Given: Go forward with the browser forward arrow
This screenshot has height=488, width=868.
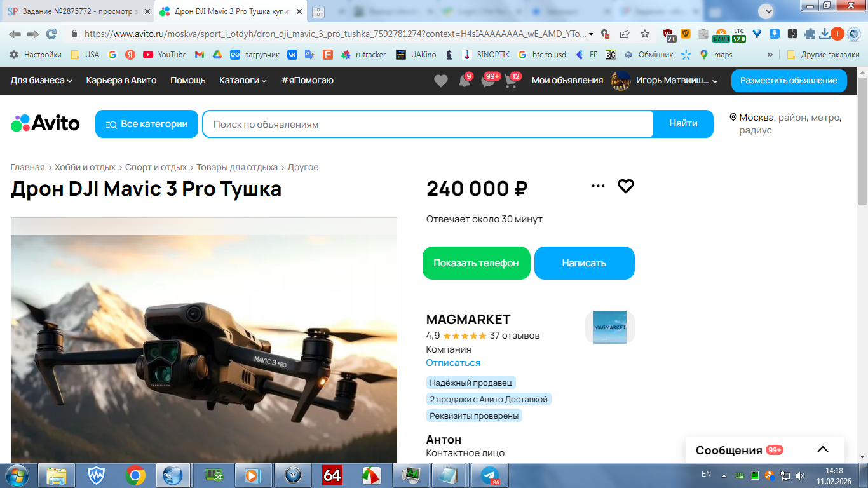Looking at the screenshot, I should tap(33, 34).
